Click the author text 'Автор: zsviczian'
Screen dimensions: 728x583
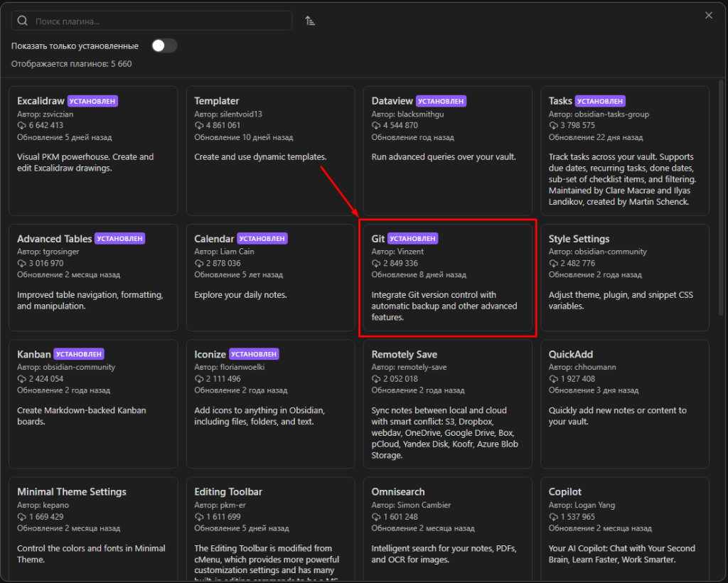click(45, 114)
